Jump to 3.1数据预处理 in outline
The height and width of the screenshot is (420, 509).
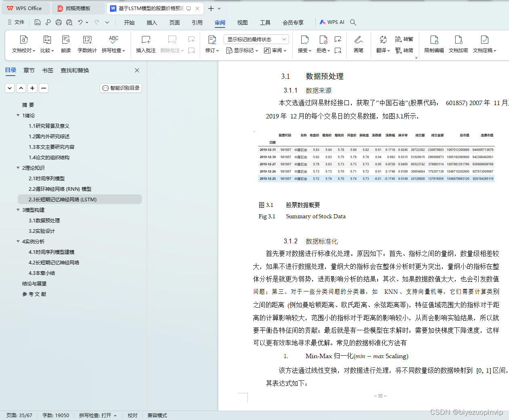pos(44,220)
